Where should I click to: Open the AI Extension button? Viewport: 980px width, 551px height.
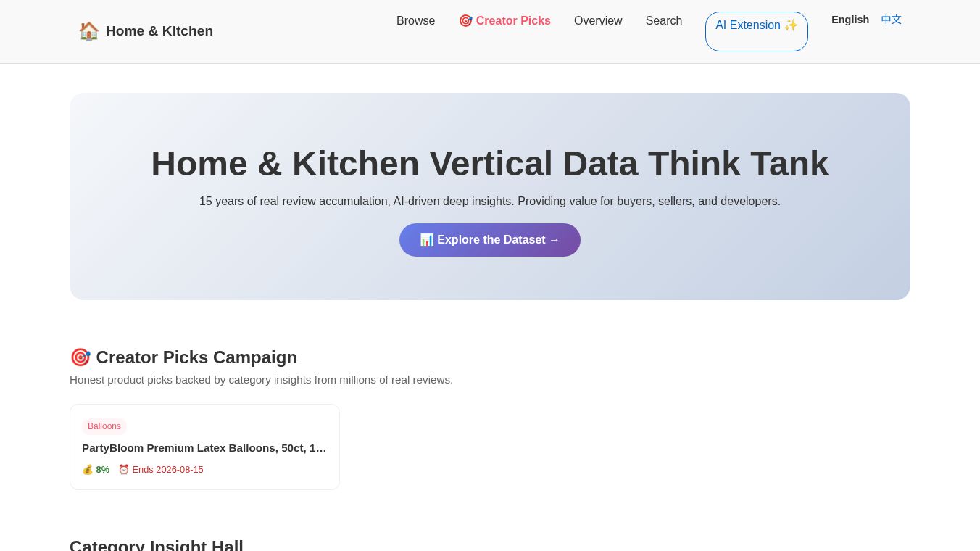click(757, 31)
